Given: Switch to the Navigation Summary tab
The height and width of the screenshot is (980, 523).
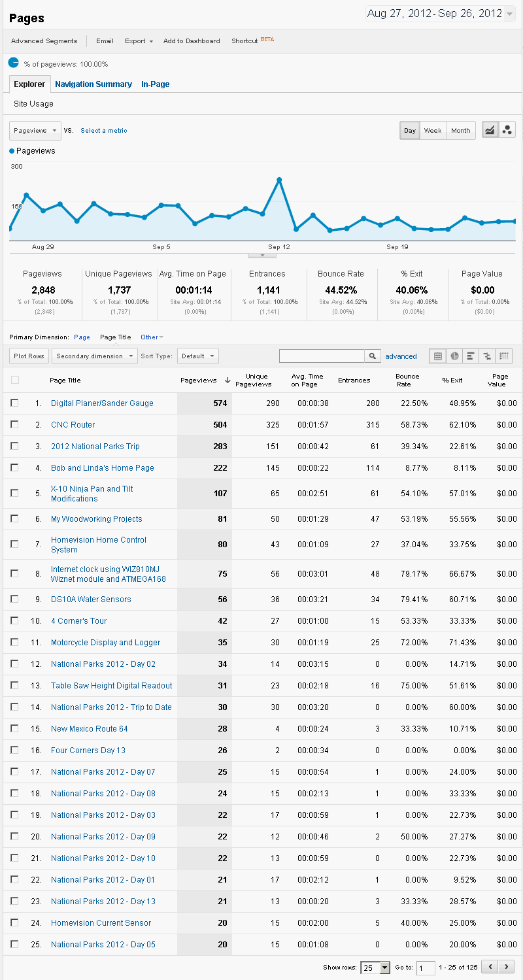Looking at the screenshot, I should (x=93, y=84).
